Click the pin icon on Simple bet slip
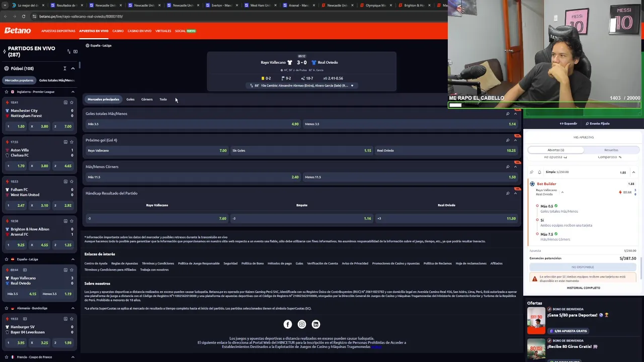This screenshot has width=644, height=362. click(531, 172)
